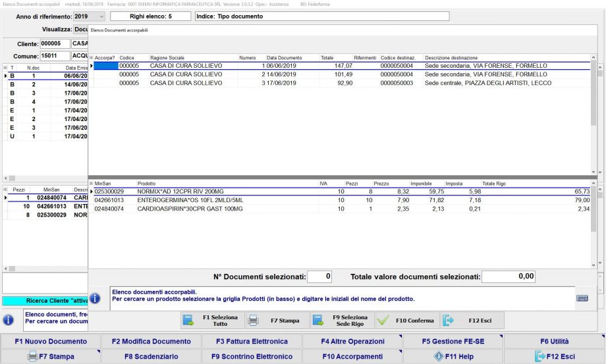Click the F1 Seleziona Tutto button
Screen dimensions: 606x364
coord(211,321)
